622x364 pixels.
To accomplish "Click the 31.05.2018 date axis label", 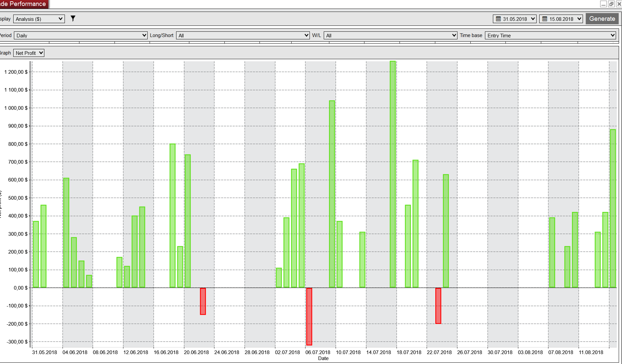I will 44,352.
